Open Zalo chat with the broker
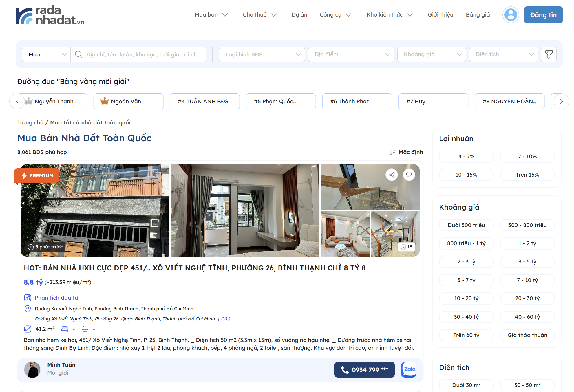The image size is (574, 392). (x=409, y=369)
